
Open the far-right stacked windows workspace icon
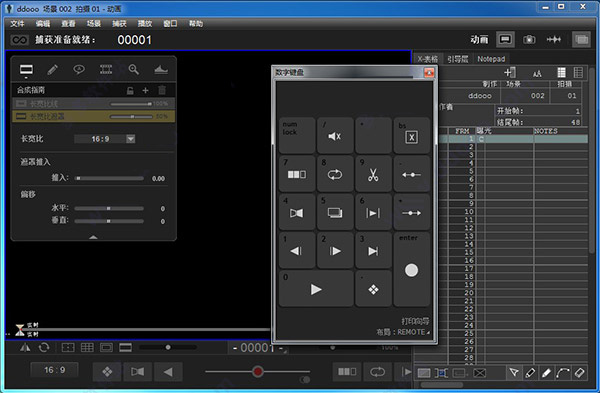pos(581,39)
